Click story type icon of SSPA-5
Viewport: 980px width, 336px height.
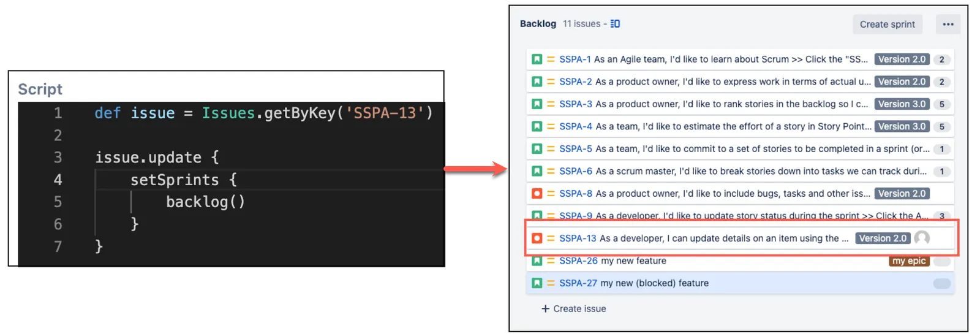coord(537,149)
